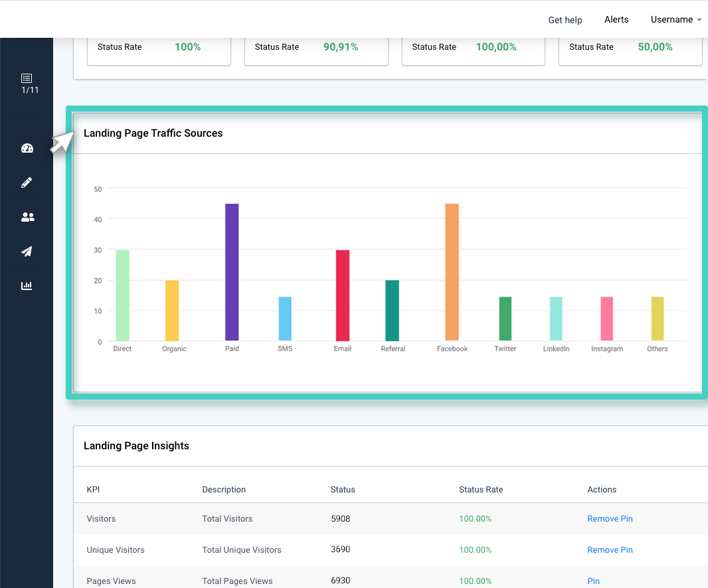Viewport: 708px width, 588px height.
Task: Open the dashboard gauge icon in sidebar
Action: (x=27, y=148)
